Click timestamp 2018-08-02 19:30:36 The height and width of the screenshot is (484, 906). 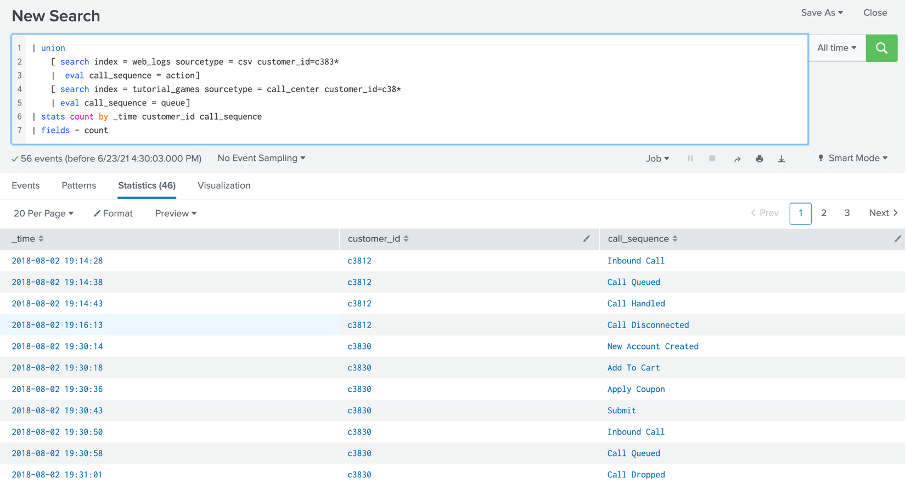pyautogui.click(x=57, y=389)
